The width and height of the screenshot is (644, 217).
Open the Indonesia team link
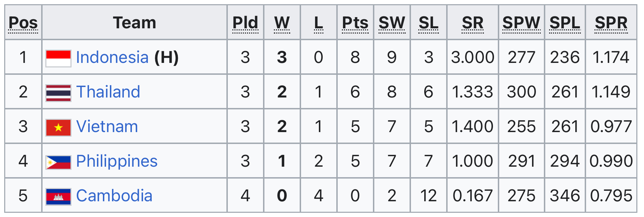pos(112,57)
